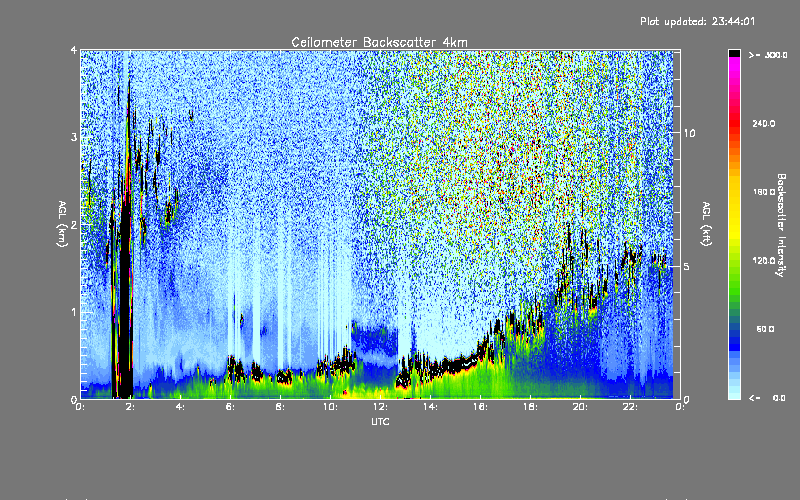Click the '5' tick on the kft axis

(x=687, y=267)
